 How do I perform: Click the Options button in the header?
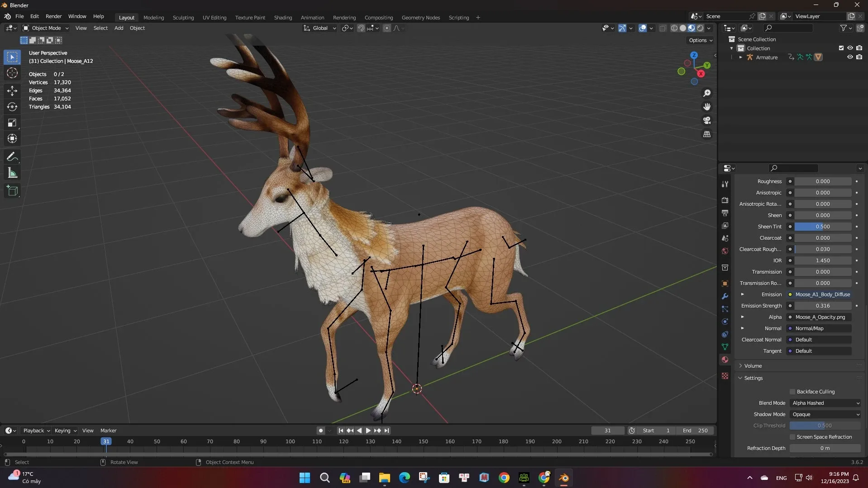pos(700,40)
